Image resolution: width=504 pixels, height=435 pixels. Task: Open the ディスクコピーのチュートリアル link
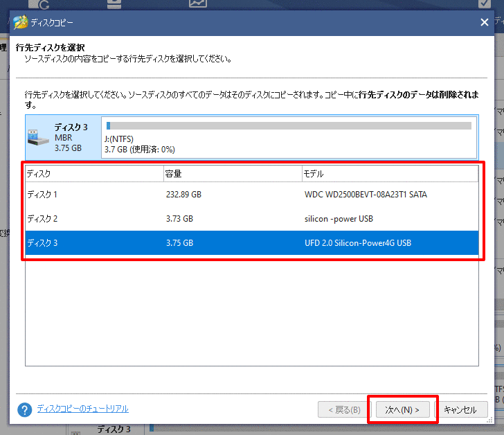pyautogui.click(x=82, y=409)
